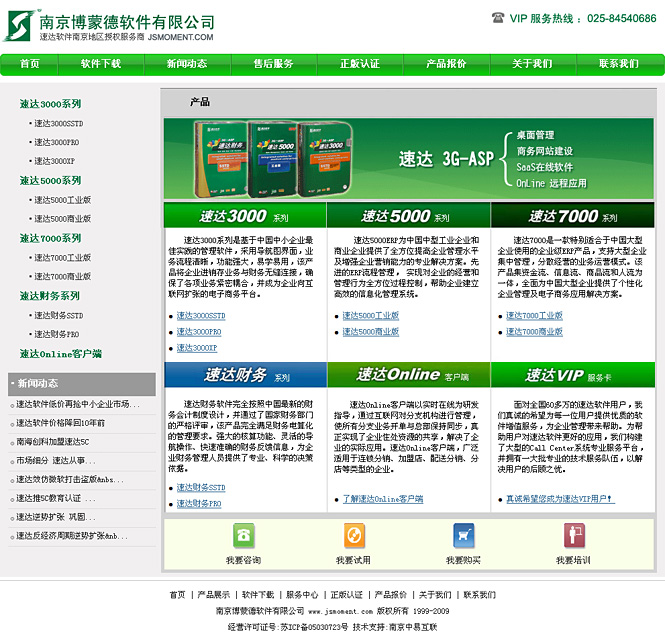
Task: Select 速达财务PRO in the sidebar
Action: pyautogui.click(x=56, y=334)
